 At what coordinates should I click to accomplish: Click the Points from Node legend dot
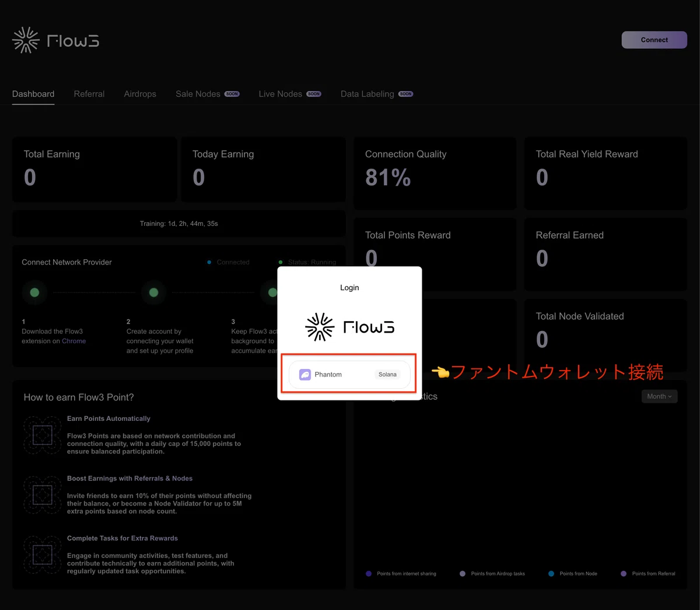click(x=551, y=574)
